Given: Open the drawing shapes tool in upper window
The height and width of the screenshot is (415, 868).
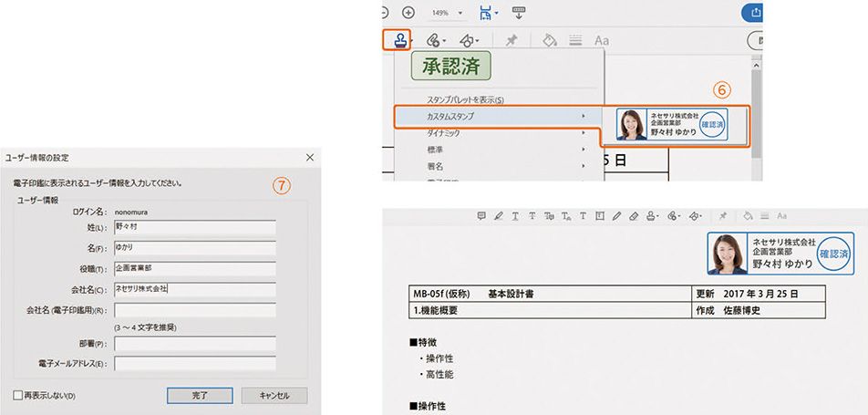Looking at the screenshot, I should point(469,40).
